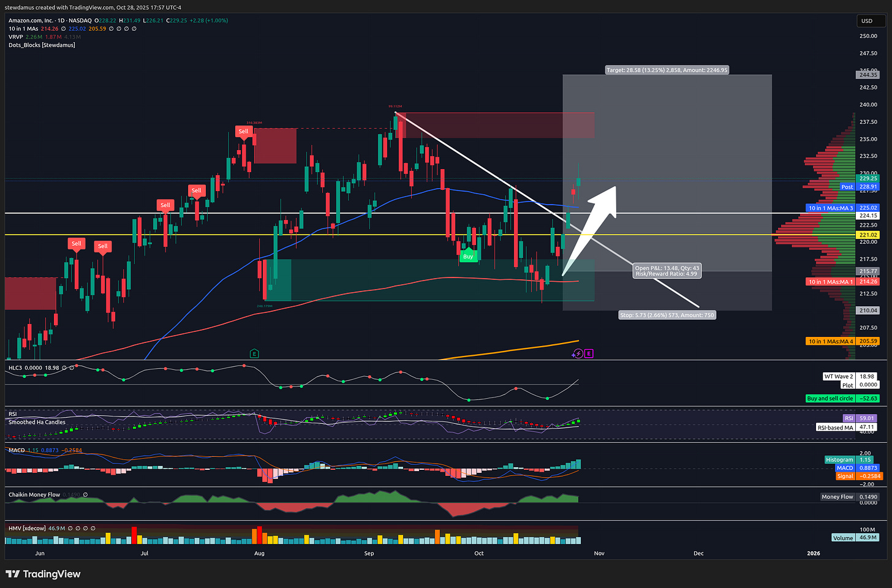Click the Dec time axis label

click(698, 553)
